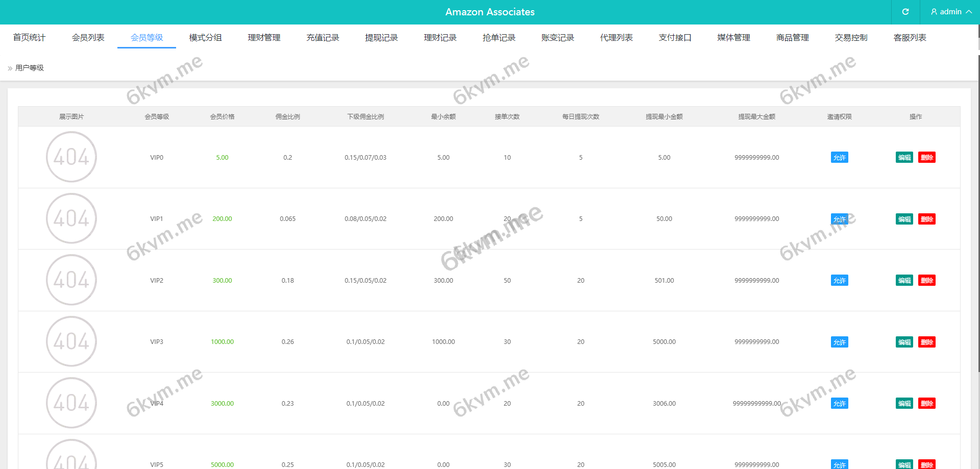
Task: Go to 充值记录 tab
Action: pyautogui.click(x=323, y=38)
